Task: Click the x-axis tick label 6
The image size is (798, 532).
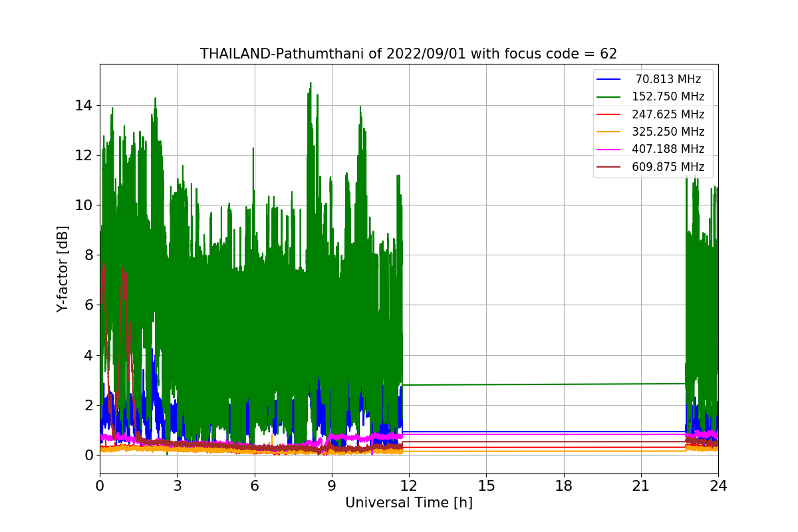Action: tap(254, 485)
